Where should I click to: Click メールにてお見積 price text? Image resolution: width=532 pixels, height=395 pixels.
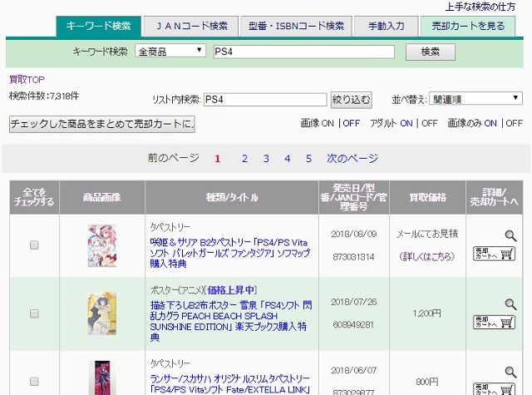(427, 234)
